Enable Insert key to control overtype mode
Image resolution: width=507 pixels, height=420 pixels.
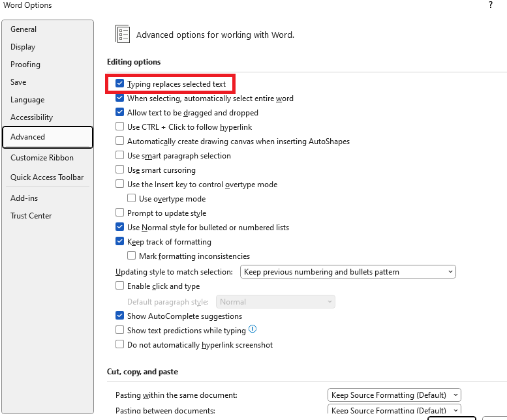coord(119,184)
